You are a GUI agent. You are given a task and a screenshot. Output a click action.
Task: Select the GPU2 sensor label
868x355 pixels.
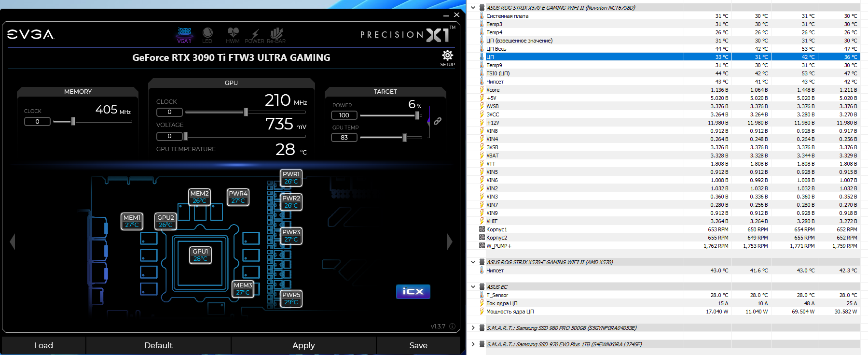point(165,221)
